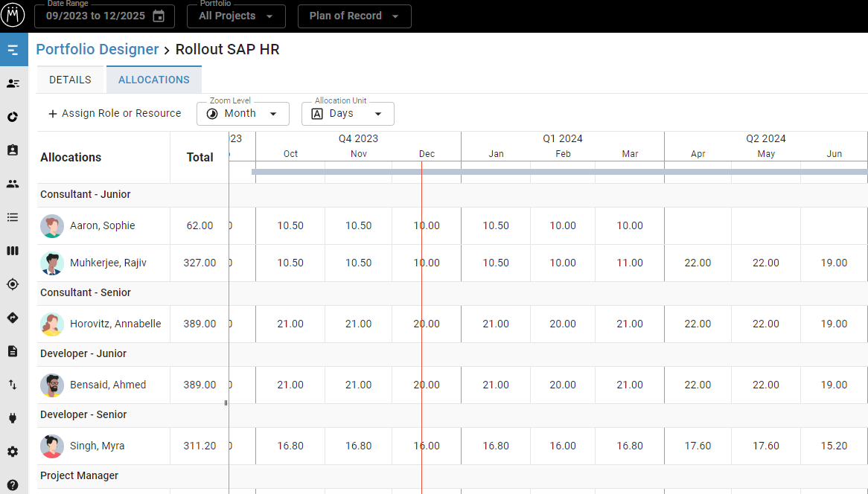
Task: Select the Developer - Junior role row
Action: [453, 353]
